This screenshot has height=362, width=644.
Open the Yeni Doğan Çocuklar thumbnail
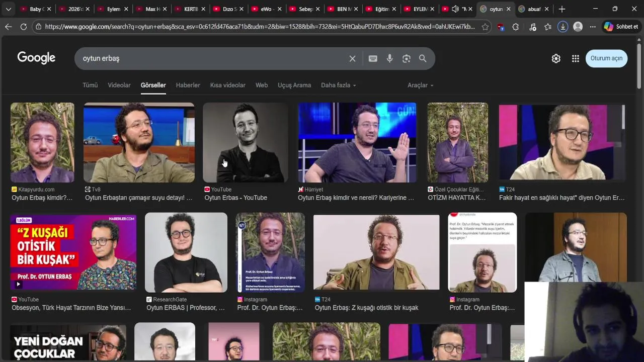click(x=68, y=342)
